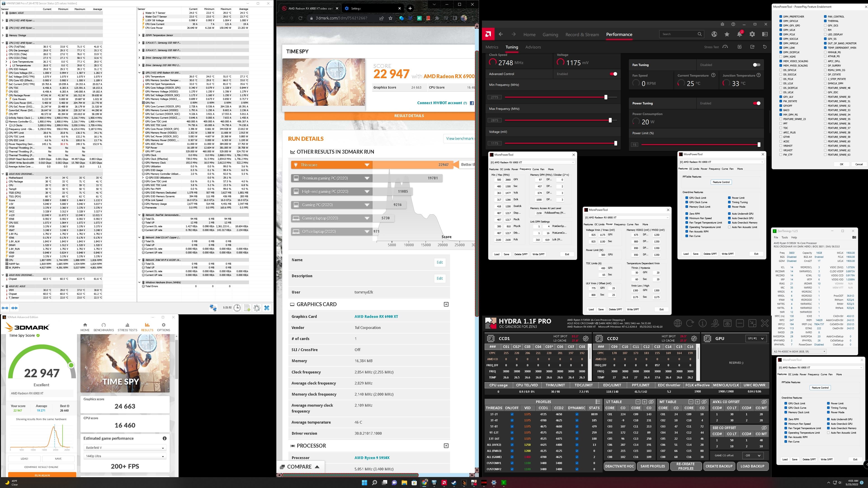
Task: Enable the Fan Tuning toggle
Action: (757, 65)
